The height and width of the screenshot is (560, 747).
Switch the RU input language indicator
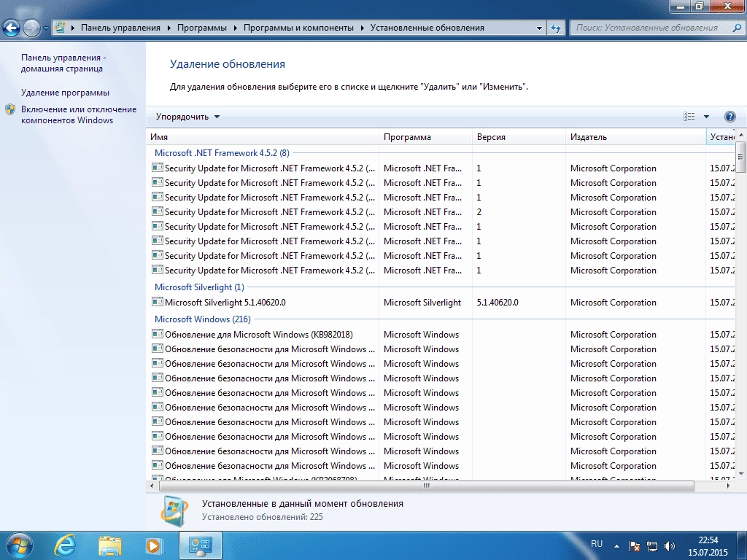(597, 544)
